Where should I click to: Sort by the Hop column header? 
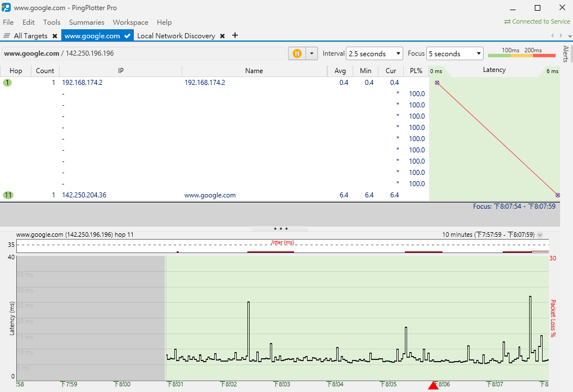point(16,71)
